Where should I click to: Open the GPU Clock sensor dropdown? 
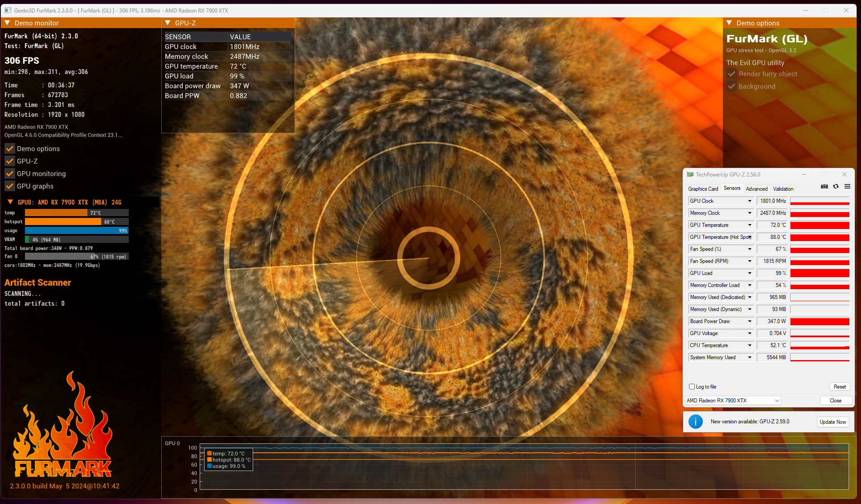750,201
